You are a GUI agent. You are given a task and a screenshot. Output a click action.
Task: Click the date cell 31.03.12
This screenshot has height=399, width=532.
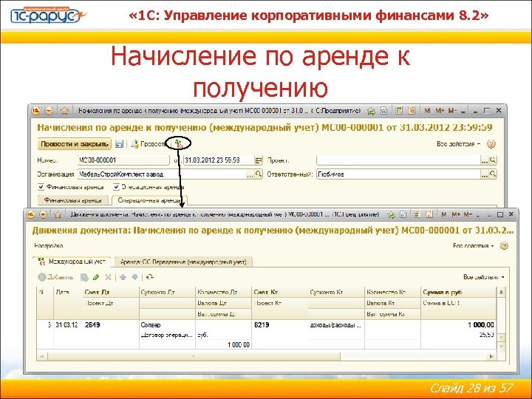pos(66,325)
